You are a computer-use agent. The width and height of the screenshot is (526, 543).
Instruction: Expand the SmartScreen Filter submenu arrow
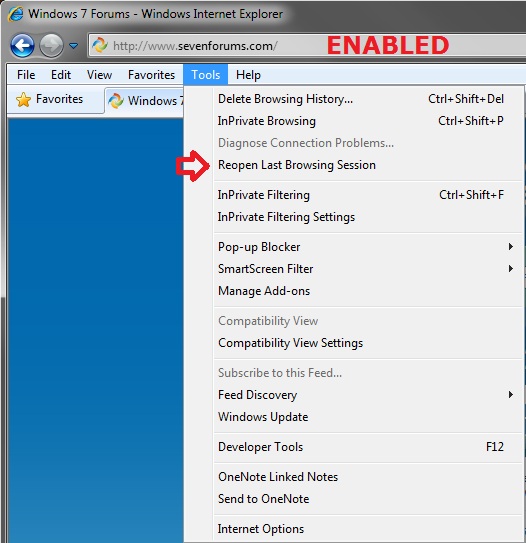(510, 268)
